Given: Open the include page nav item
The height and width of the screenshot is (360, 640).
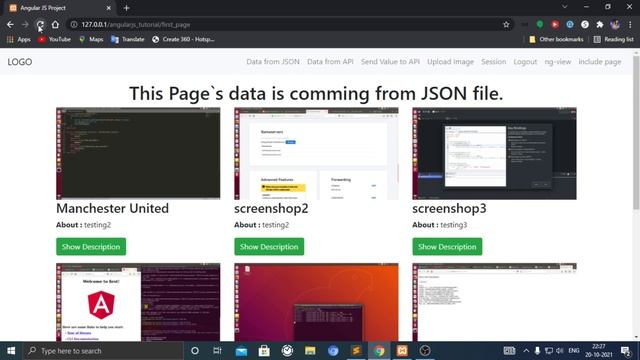Looking at the screenshot, I should click(600, 62).
